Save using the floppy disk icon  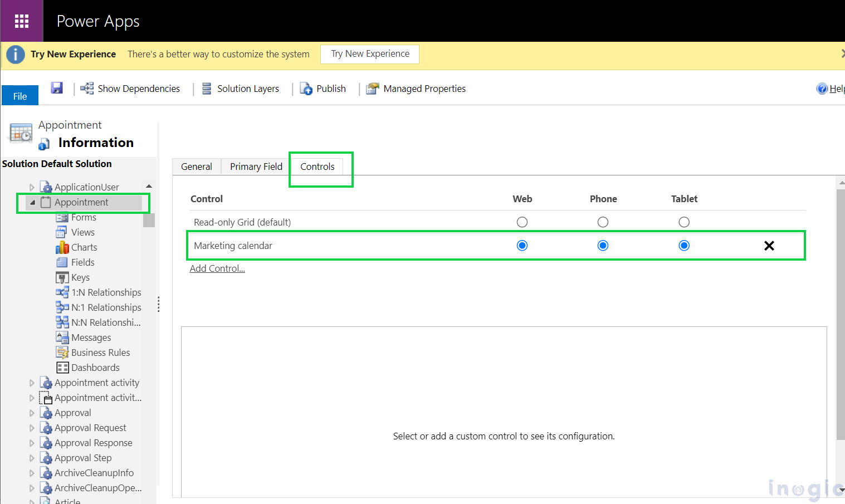(57, 88)
